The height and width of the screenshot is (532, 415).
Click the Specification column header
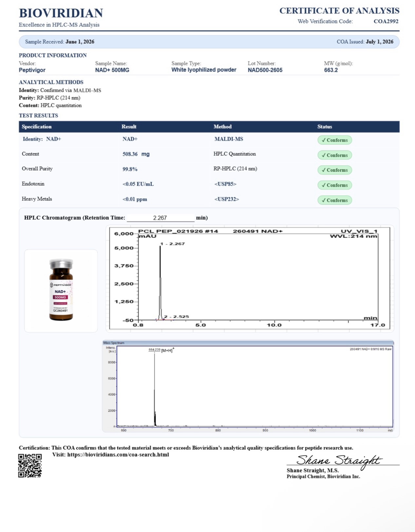(x=37, y=127)
